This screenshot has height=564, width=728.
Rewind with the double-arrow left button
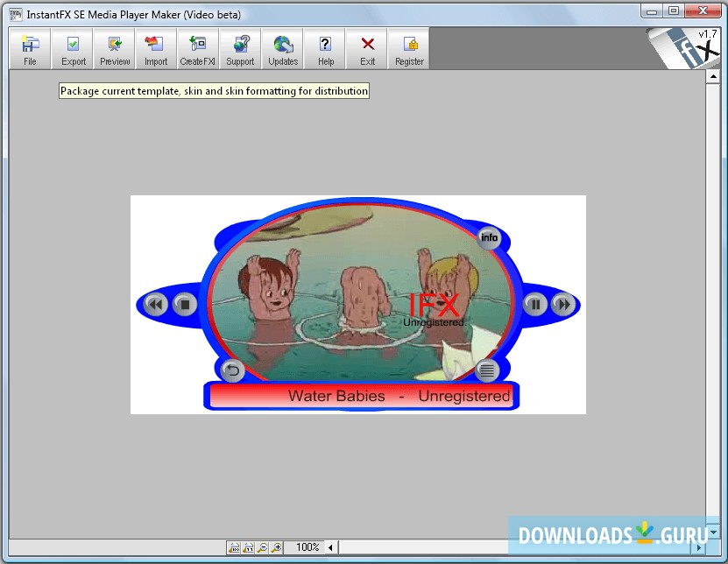pos(154,305)
